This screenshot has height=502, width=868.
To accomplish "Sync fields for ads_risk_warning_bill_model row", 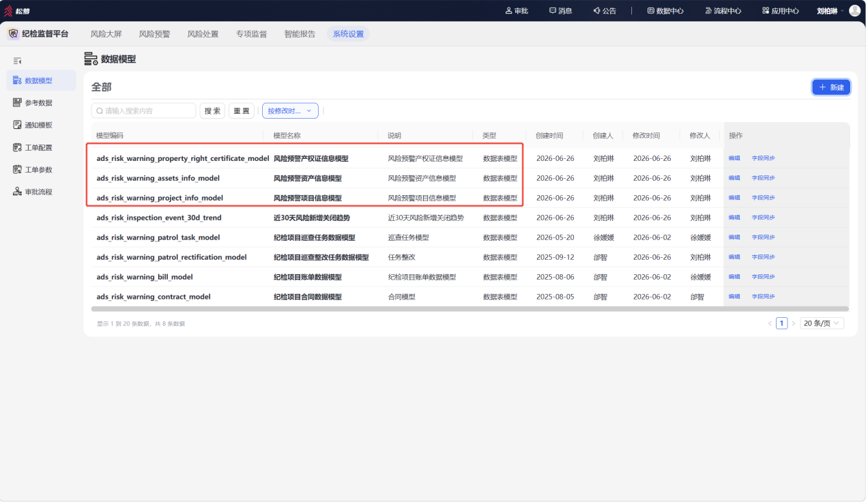I will 763,277.
